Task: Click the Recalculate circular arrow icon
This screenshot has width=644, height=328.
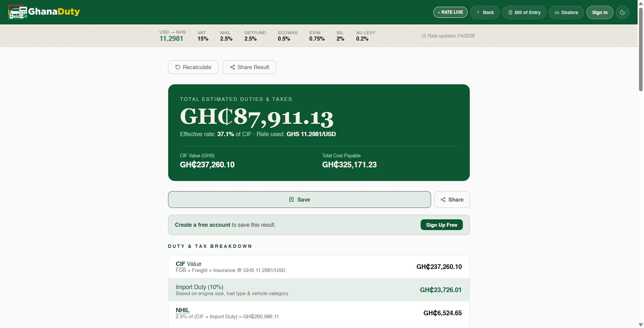Action: tap(178, 67)
